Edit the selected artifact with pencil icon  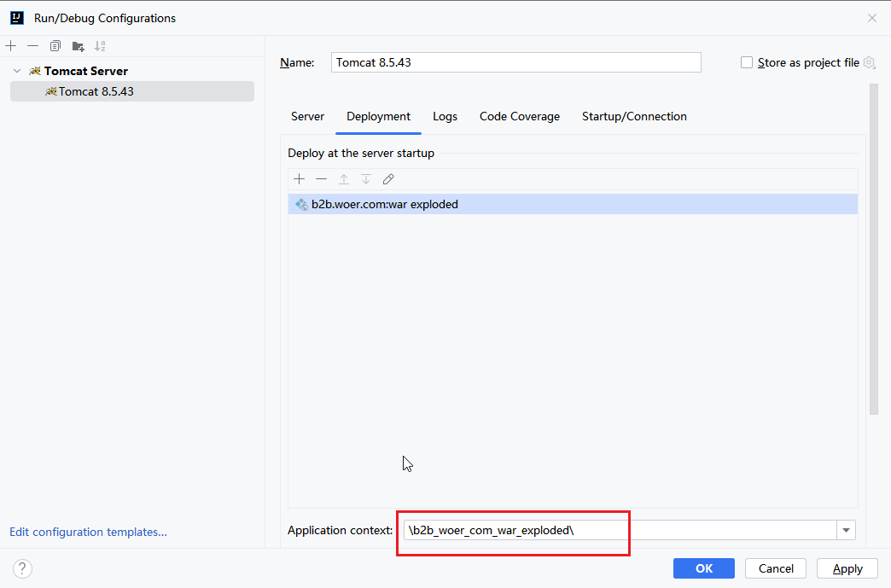coord(388,179)
